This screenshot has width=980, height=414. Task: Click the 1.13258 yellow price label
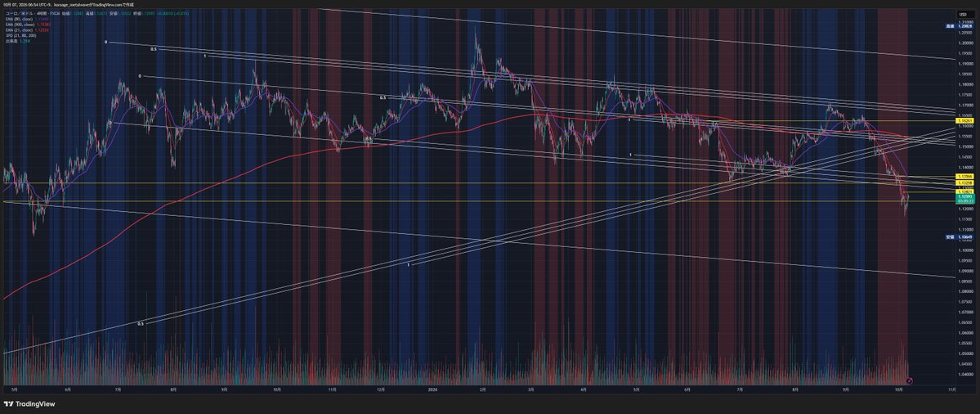(x=965, y=183)
